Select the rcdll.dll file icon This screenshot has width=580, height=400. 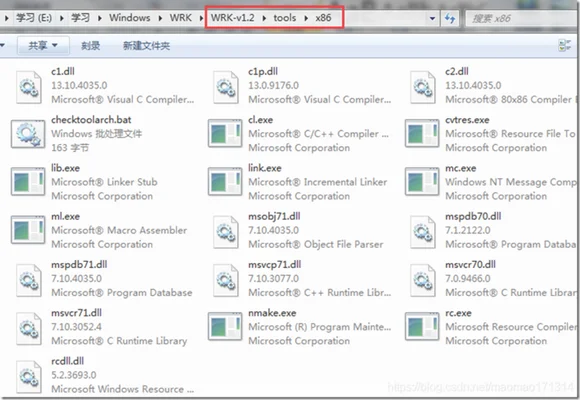(x=28, y=377)
